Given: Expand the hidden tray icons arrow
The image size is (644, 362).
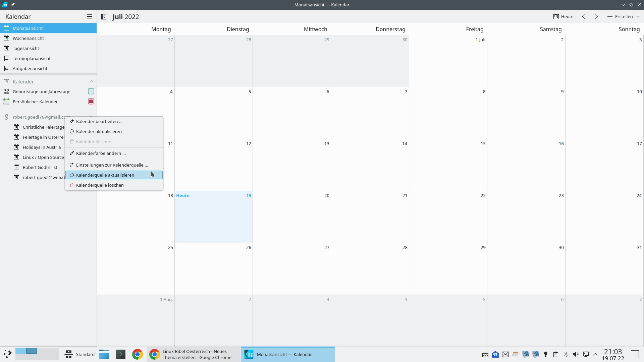Looking at the screenshot, I should 595,354.
